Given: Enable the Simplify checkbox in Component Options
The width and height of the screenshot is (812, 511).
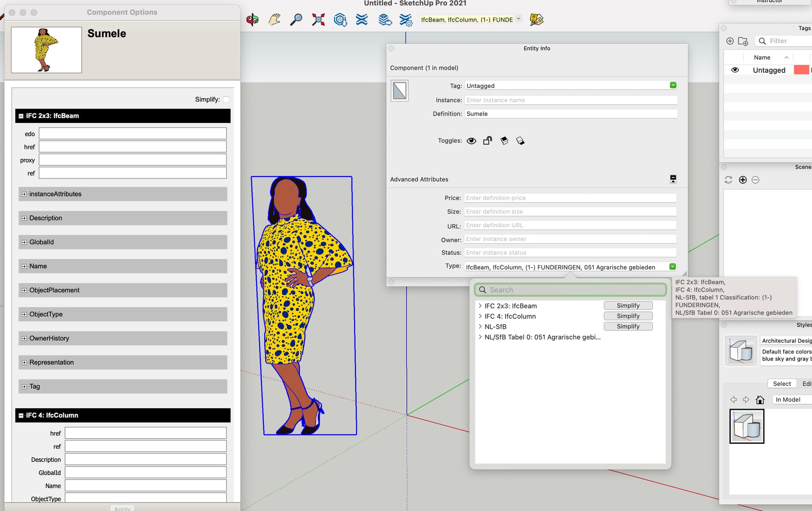Looking at the screenshot, I should 226,99.
